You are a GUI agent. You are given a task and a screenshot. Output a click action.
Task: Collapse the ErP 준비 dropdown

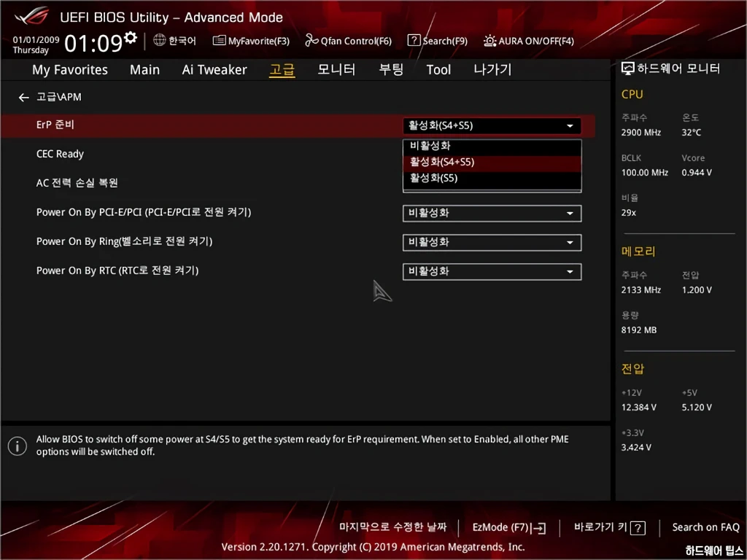pyautogui.click(x=492, y=125)
